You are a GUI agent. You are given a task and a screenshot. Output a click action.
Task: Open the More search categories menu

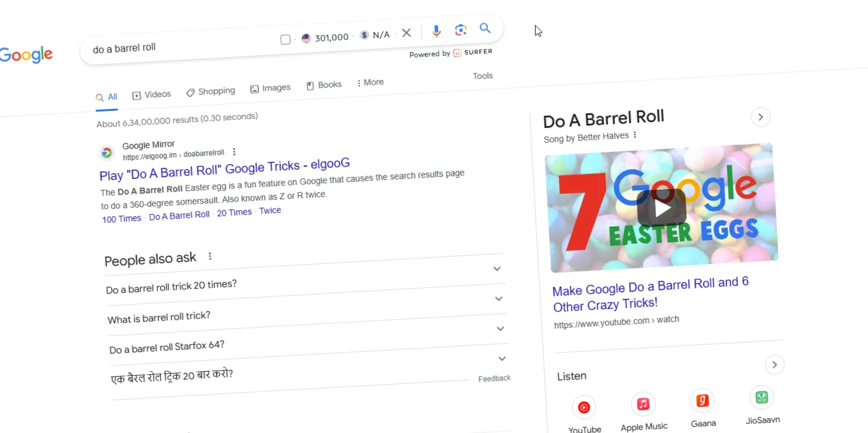[x=370, y=82]
